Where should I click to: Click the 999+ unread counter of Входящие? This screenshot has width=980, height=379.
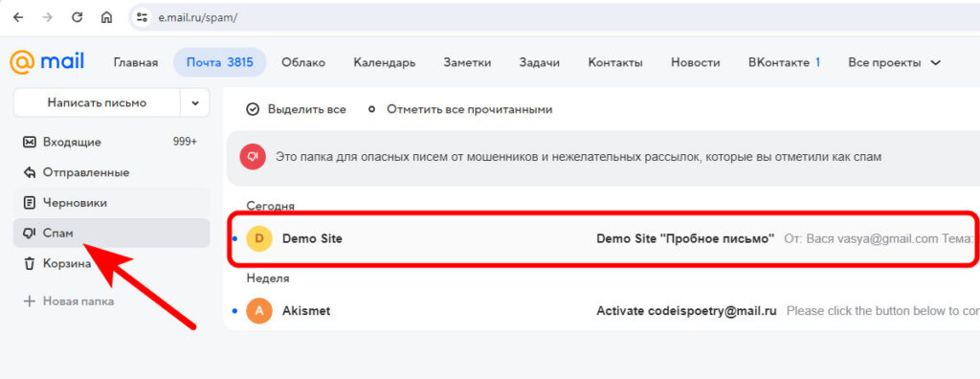[x=185, y=142]
